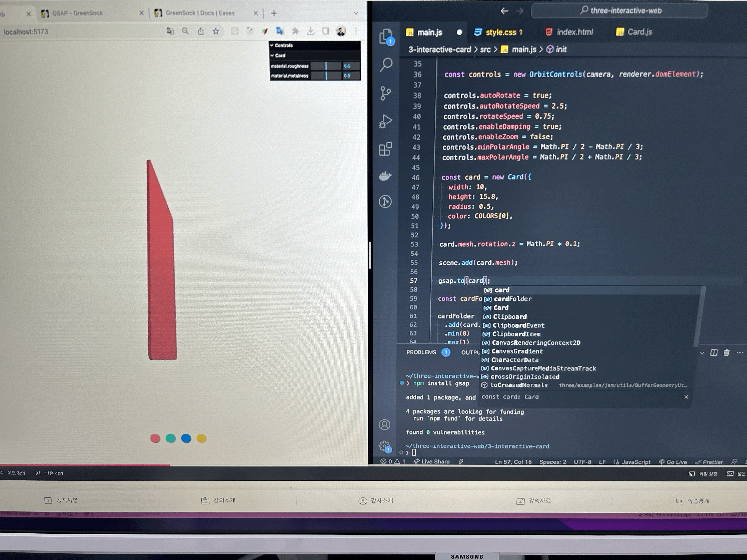Screen dimensions: 747x560
Task: Click the material.metalness value field
Action: point(351,76)
